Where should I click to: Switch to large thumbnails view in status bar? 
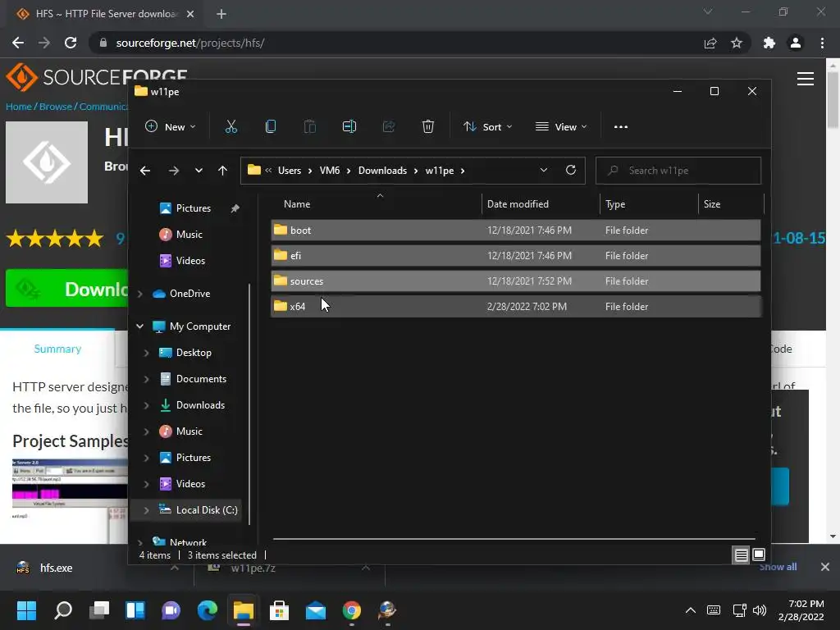(759, 555)
